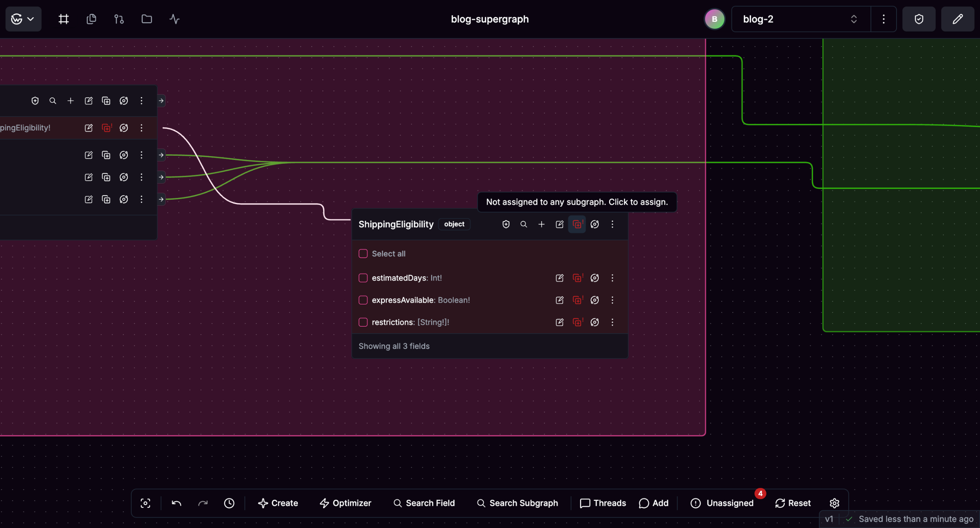Click the shield icon on ShippingEligibility header
Viewport: 980px width, 528px height.
pyautogui.click(x=506, y=224)
